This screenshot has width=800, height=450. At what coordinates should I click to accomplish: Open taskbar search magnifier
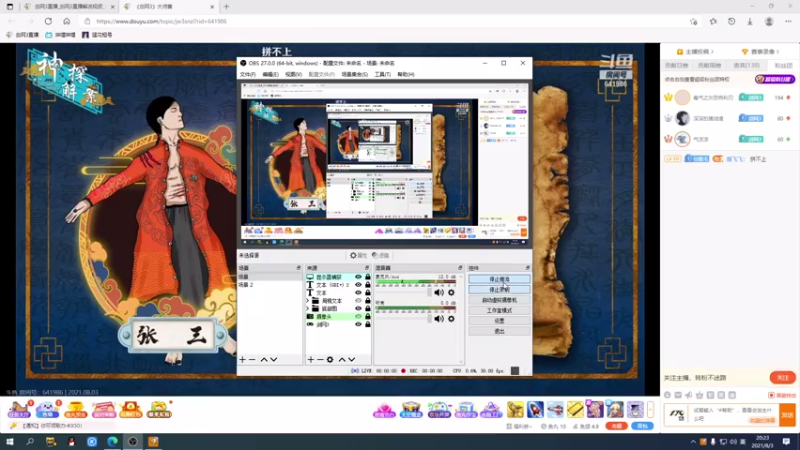30,441
